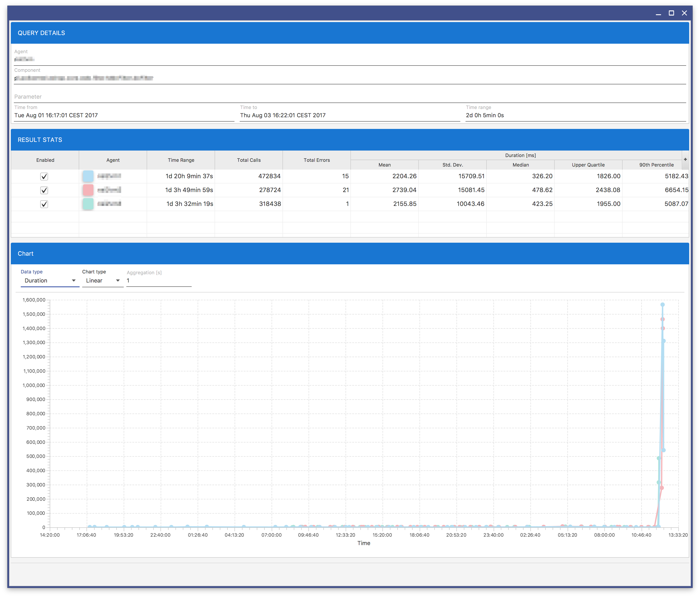Image resolution: width=700 pixels, height=597 pixels.
Task: Sort by the Total Errors column header
Action: click(316, 160)
